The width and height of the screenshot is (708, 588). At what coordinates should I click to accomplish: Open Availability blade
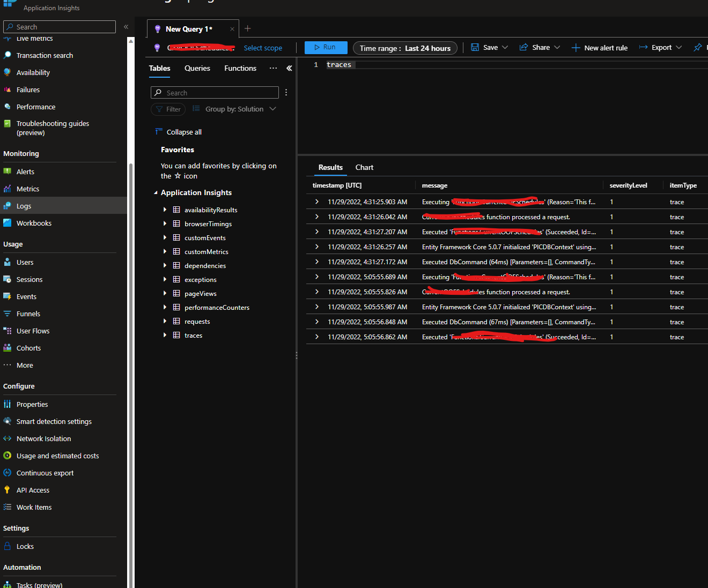(x=33, y=72)
